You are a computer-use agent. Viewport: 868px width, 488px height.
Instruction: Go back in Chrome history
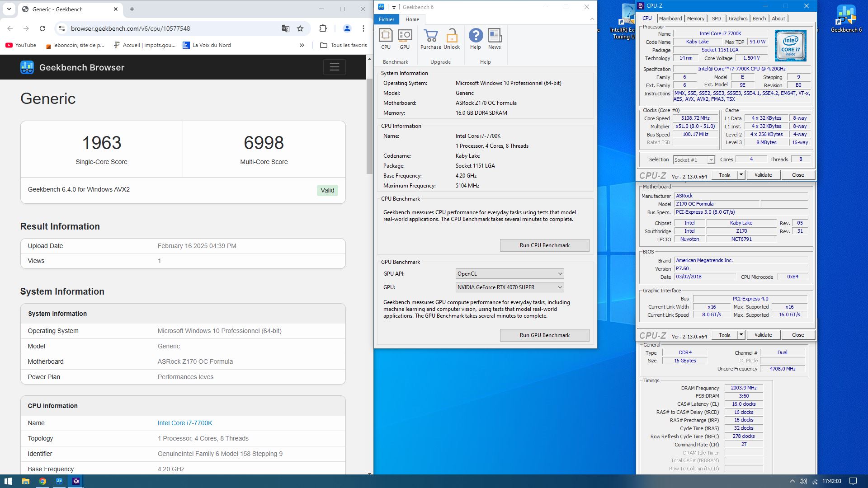pyautogui.click(x=10, y=28)
